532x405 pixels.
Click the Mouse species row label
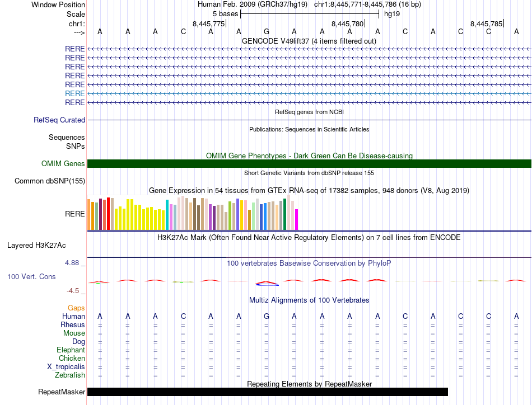click(x=74, y=333)
